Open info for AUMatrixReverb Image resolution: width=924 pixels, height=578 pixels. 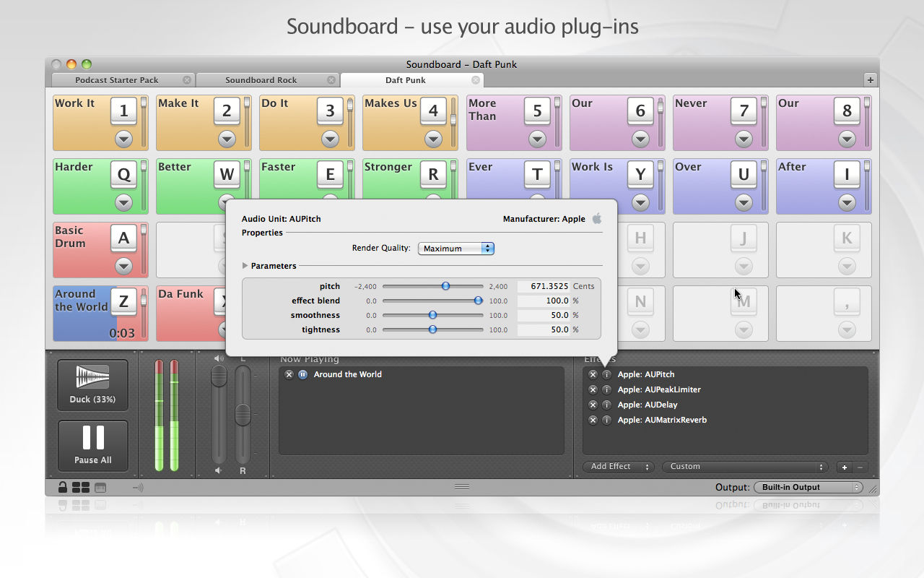point(606,420)
